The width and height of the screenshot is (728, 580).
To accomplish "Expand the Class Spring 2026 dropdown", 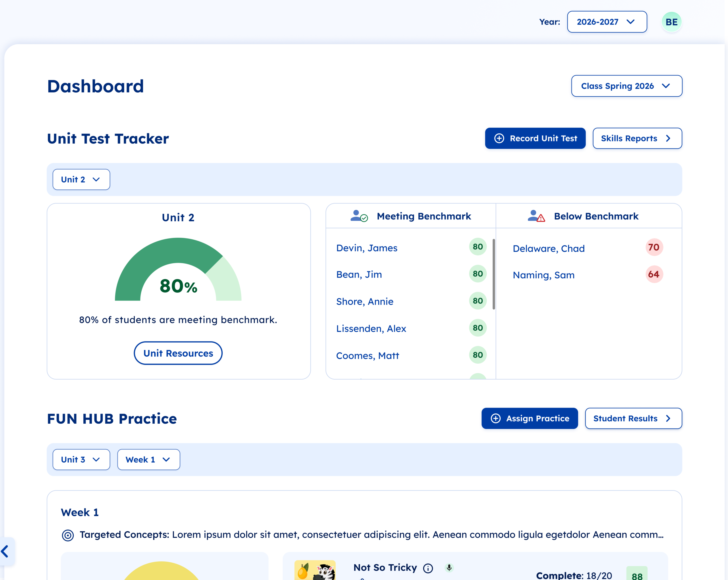I will click(x=626, y=86).
